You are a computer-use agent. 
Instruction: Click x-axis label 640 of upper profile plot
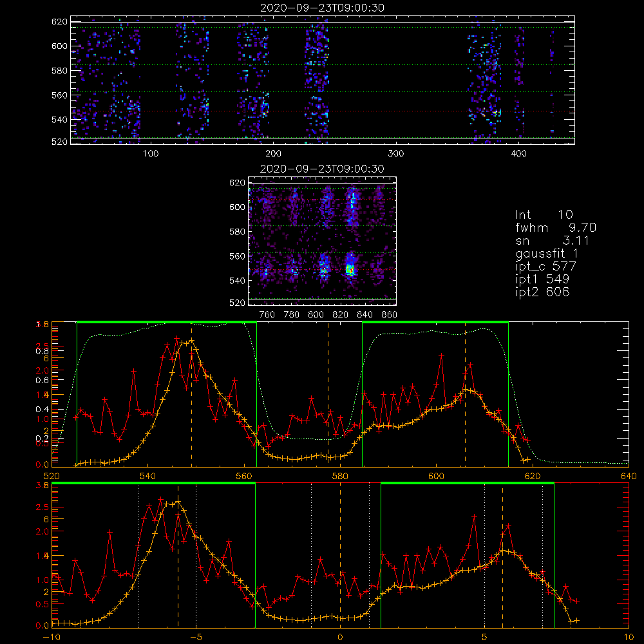(x=629, y=476)
